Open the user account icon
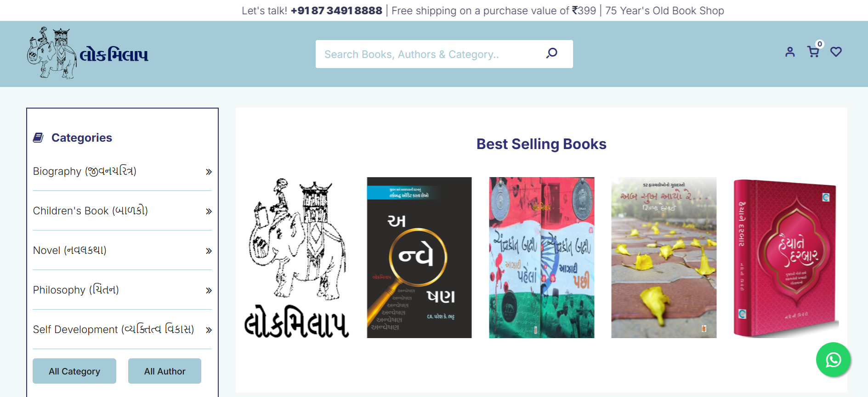 pos(790,52)
